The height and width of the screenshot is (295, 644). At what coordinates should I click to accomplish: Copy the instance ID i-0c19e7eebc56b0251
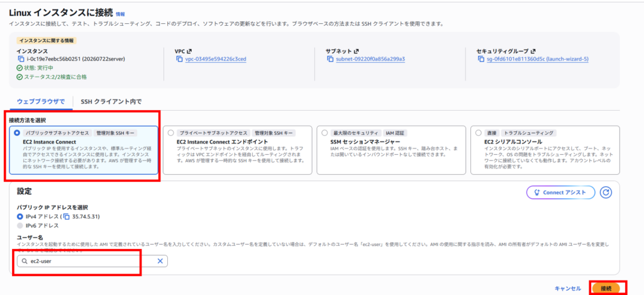click(21, 58)
